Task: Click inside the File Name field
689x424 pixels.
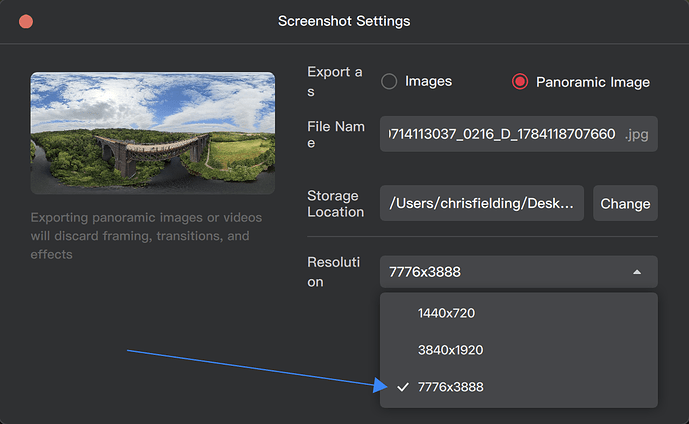Action: (519, 134)
